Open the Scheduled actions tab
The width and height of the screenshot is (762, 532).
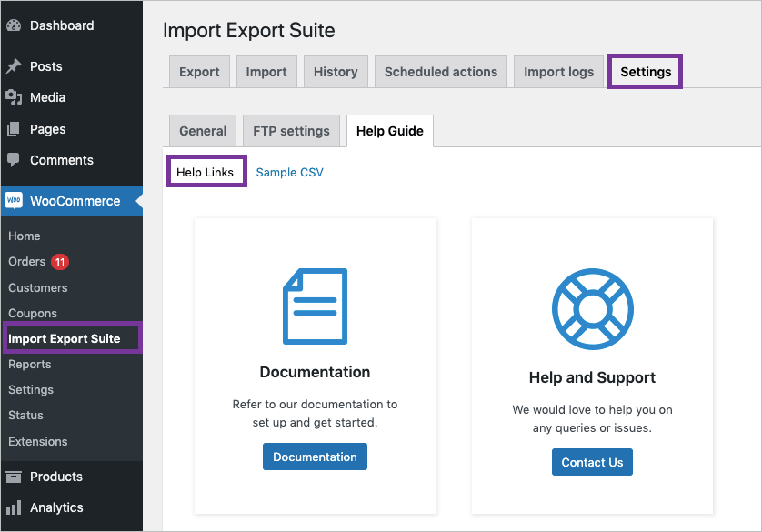pyautogui.click(x=441, y=72)
